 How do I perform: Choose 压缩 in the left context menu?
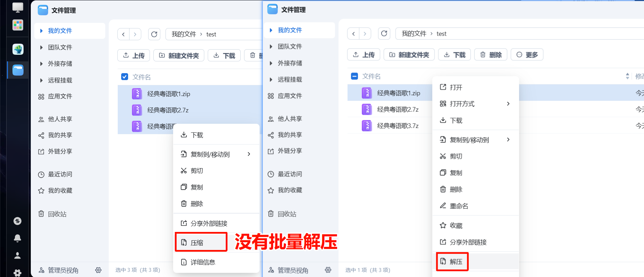pyautogui.click(x=216, y=243)
